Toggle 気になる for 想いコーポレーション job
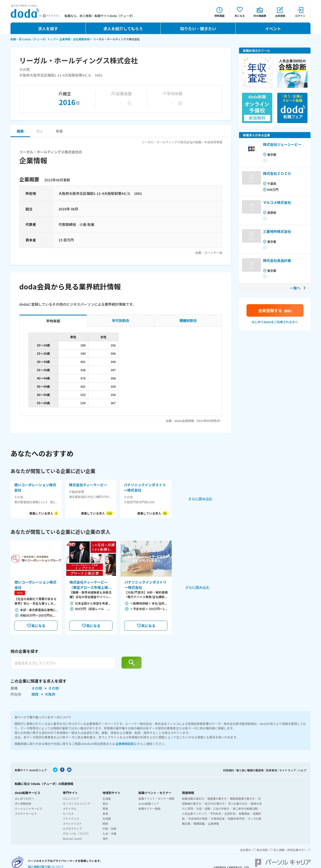The width and height of the screenshot is (321, 868). tap(36, 625)
